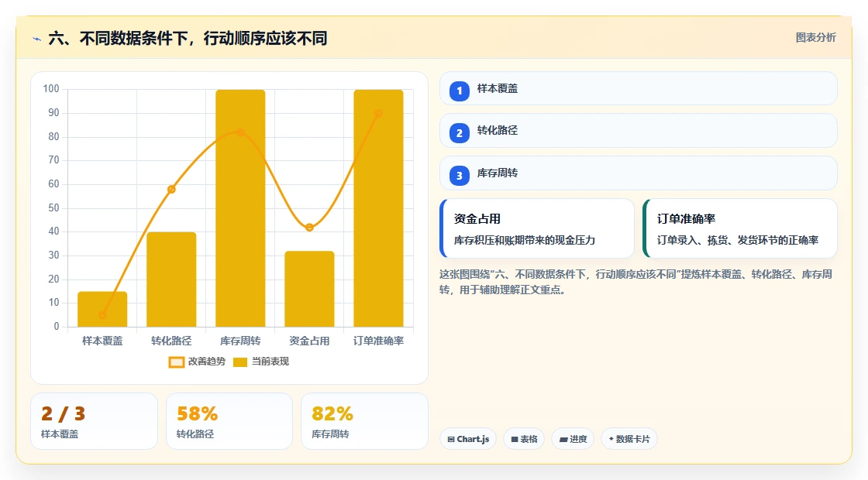Click the 样本覆盖 x-axis label
This screenshot has height=480, width=868.
point(102,341)
